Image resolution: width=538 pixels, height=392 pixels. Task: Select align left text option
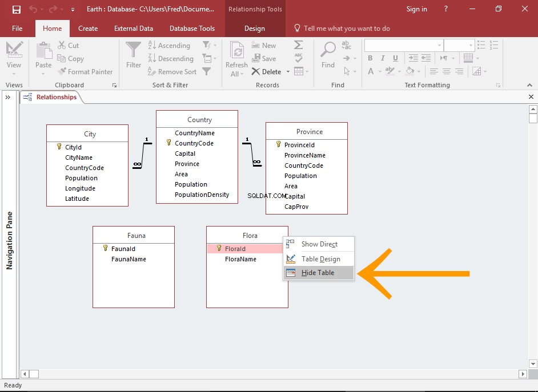pos(433,71)
